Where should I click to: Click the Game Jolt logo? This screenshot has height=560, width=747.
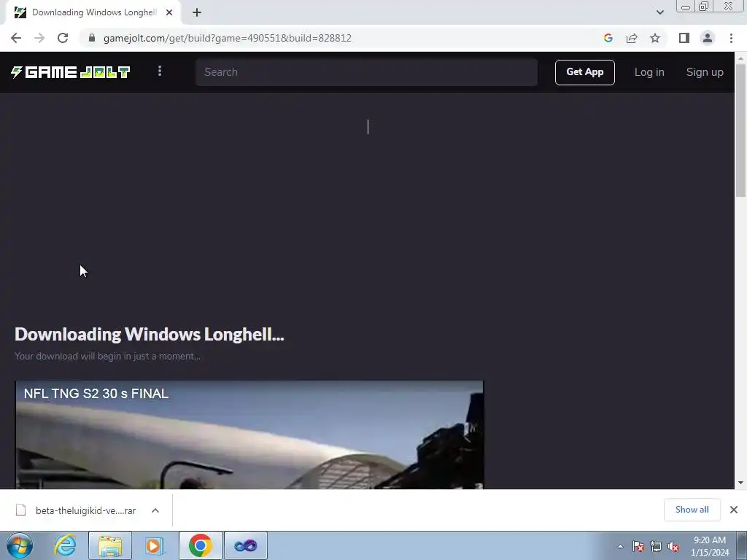pos(71,72)
